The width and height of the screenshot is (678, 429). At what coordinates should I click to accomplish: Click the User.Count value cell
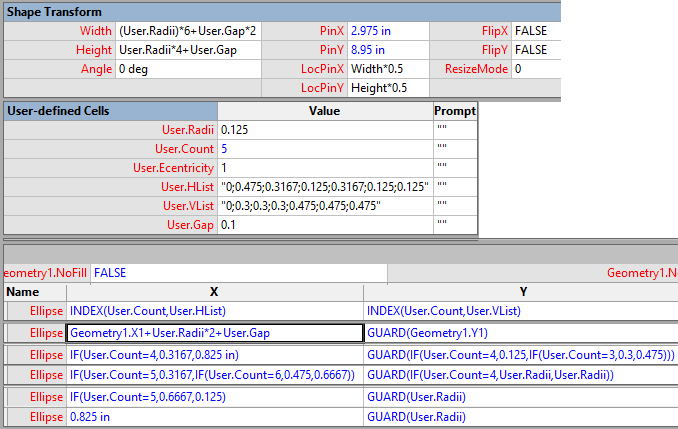325,149
